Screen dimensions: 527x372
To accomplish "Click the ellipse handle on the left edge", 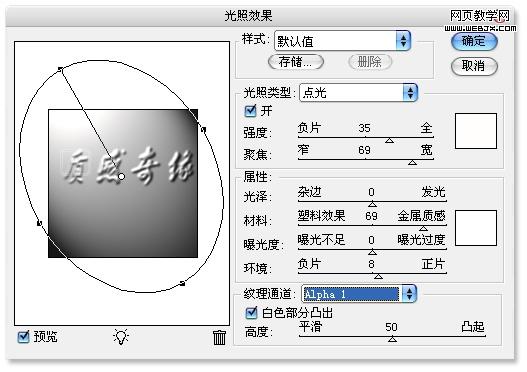I will point(39,223).
